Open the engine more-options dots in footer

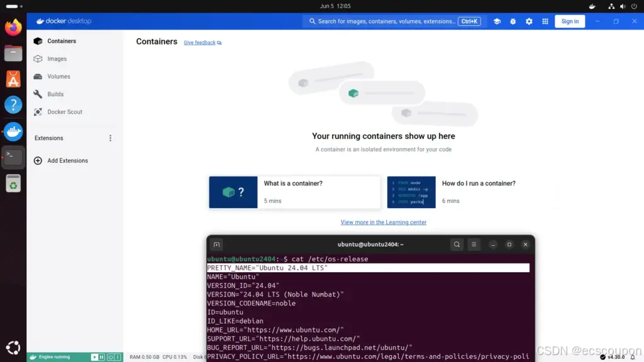(x=118, y=357)
